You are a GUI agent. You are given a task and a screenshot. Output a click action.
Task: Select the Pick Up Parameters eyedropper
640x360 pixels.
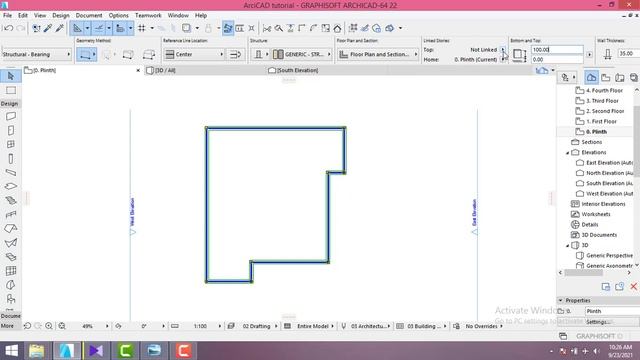click(x=48, y=28)
